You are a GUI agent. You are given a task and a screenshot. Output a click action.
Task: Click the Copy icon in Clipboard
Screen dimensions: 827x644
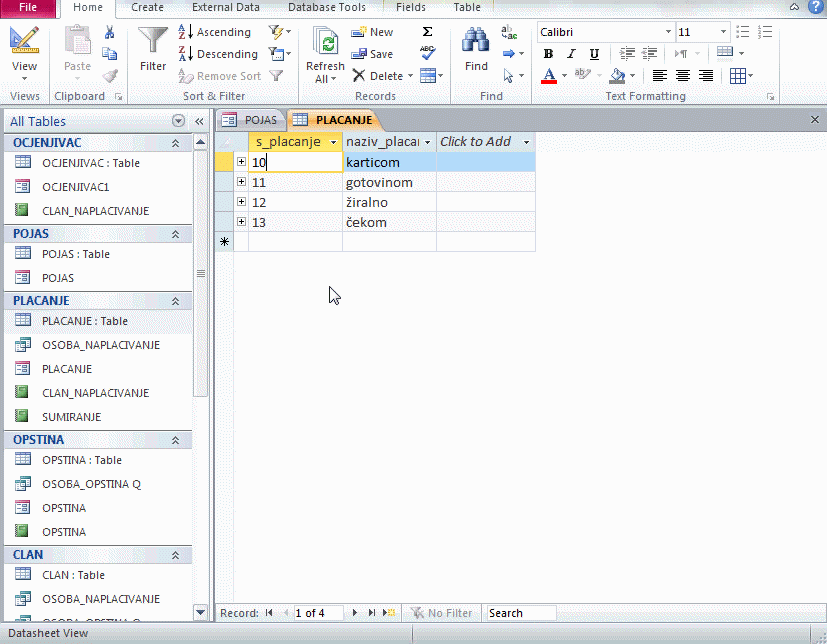[110, 54]
